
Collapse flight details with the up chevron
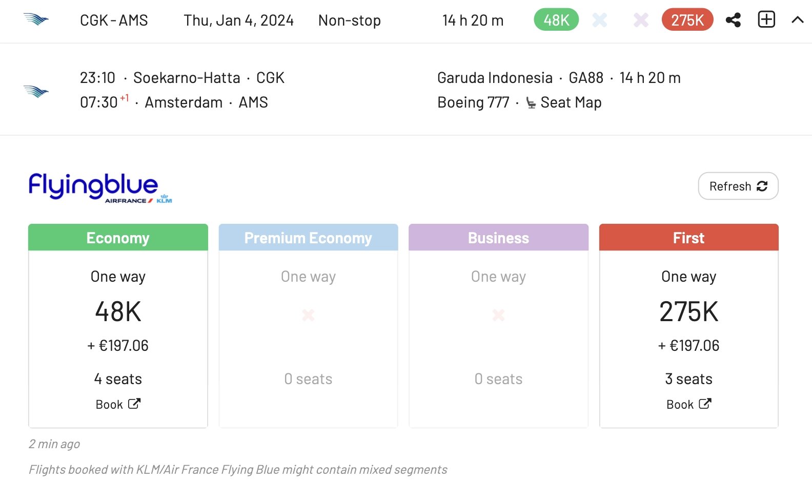coord(798,20)
